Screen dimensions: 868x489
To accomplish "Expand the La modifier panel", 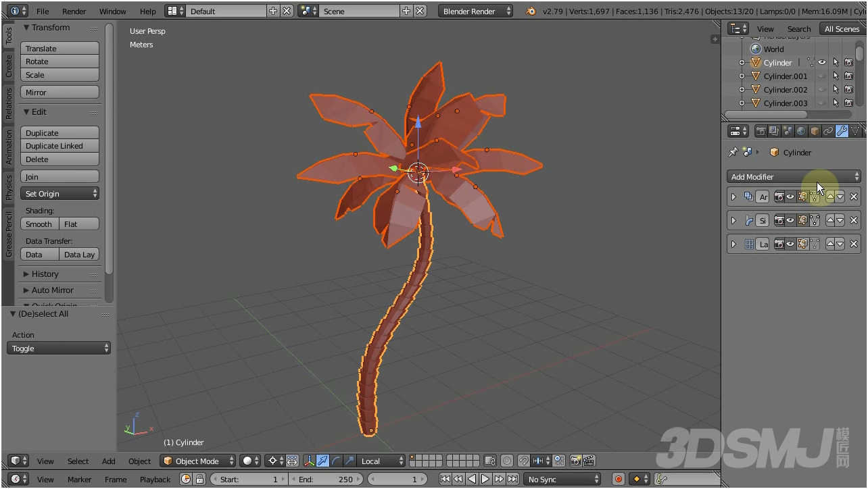I will (733, 244).
